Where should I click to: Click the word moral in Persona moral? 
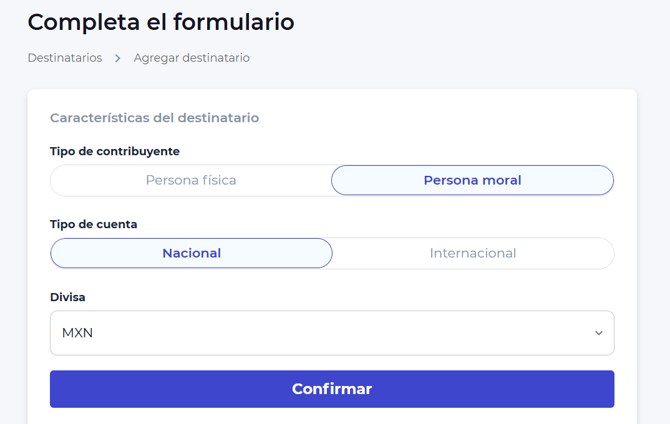[500, 180]
